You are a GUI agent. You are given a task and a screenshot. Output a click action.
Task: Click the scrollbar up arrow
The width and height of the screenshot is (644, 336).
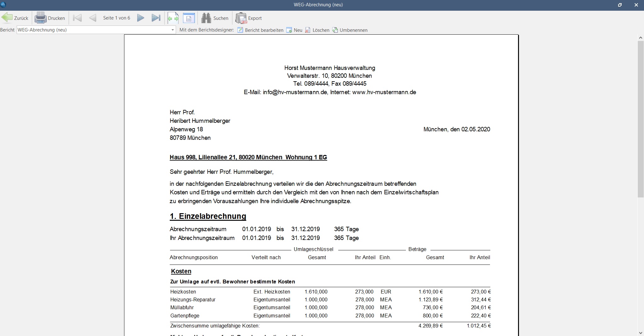641,38
